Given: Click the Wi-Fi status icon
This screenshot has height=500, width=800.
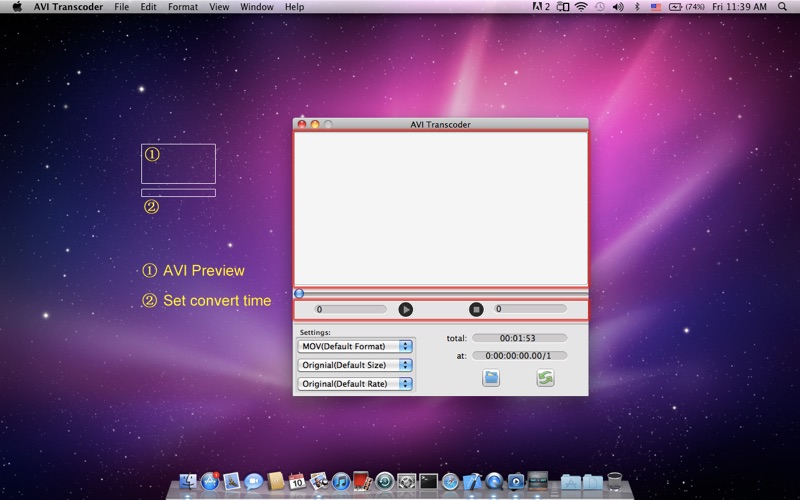Looking at the screenshot, I should pyautogui.click(x=581, y=7).
